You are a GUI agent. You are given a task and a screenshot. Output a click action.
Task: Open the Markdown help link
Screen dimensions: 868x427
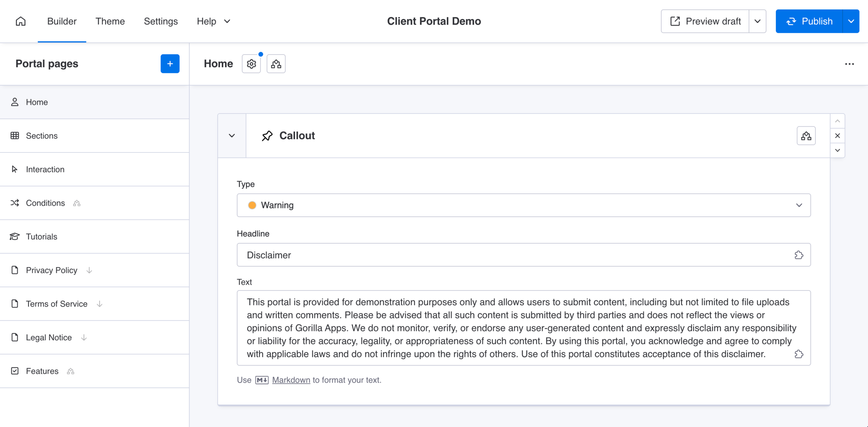(291, 380)
